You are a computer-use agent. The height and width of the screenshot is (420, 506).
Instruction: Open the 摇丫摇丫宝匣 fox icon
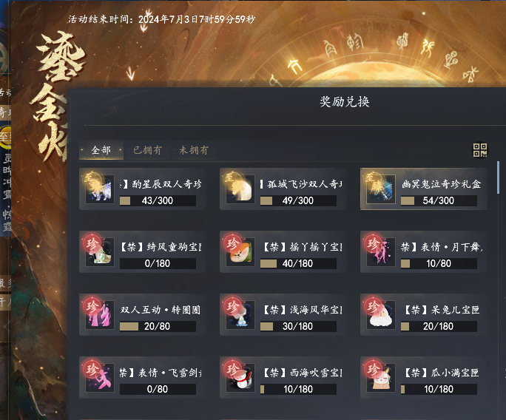(x=240, y=252)
